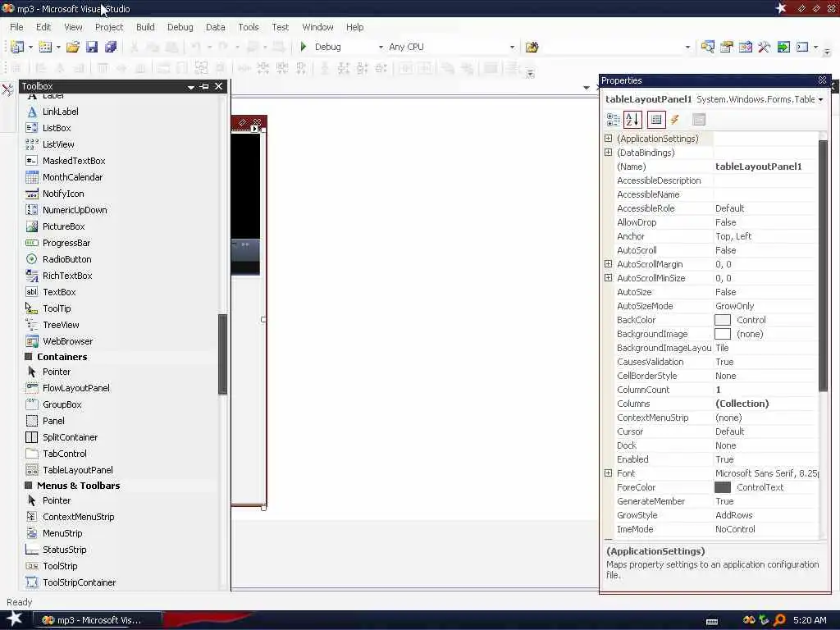Click the Start Page green arrow icon
The width and height of the screenshot is (840, 630).
coord(783,47)
